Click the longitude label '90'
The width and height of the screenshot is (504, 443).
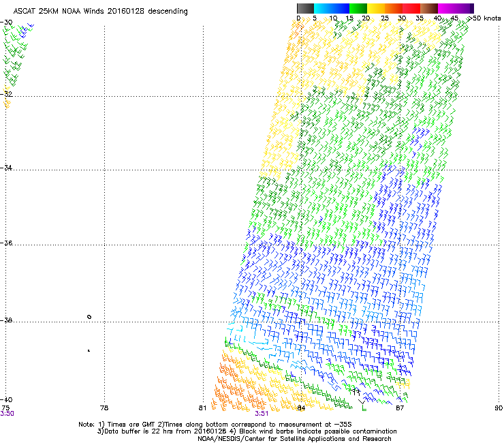[499, 408]
